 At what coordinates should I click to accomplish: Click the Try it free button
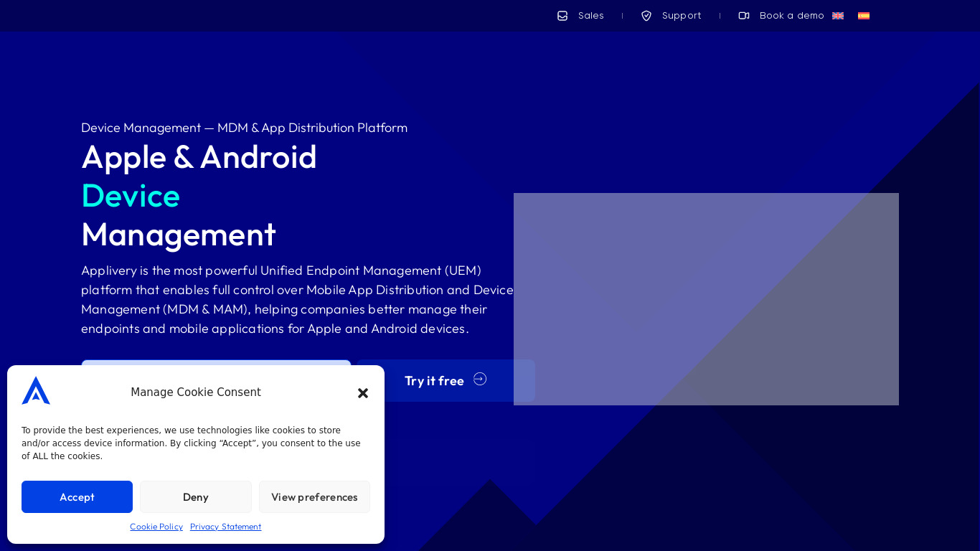point(446,380)
